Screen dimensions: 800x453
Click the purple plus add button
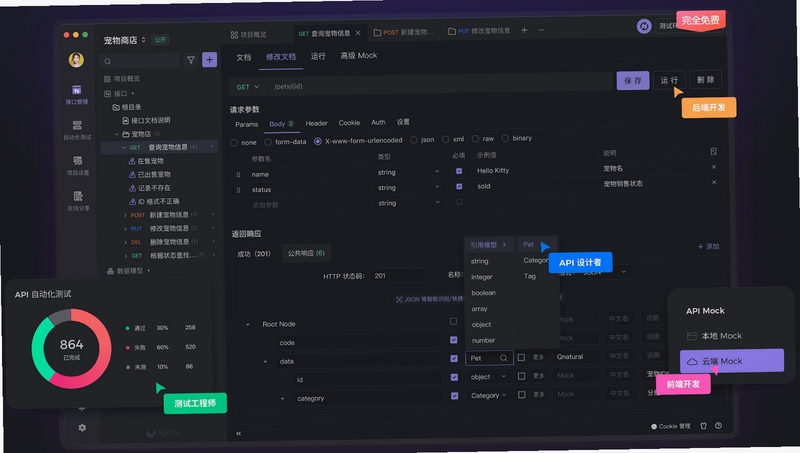209,60
